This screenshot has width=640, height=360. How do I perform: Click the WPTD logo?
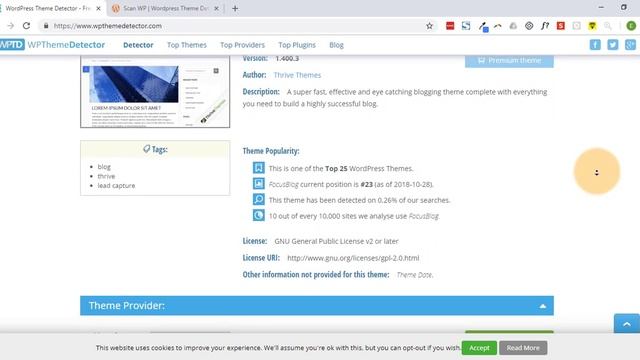coord(12,44)
